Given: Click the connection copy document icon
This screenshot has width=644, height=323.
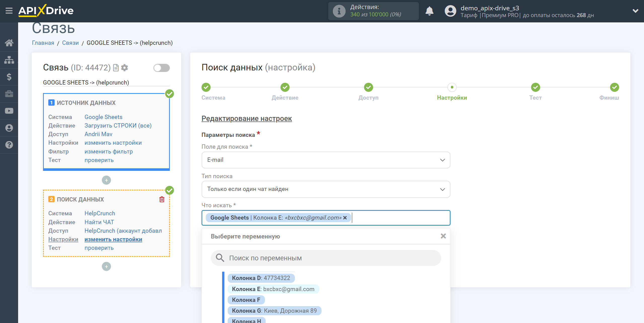Looking at the screenshot, I should (x=116, y=68).
